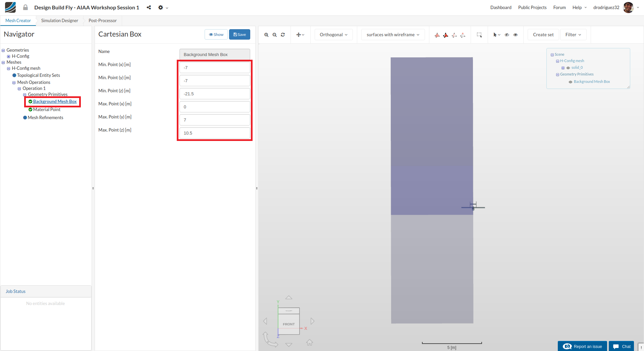Collapse Geometry Primitives in scene tree
The width and height of the screenshot is (644, 351).
click(x=557, y=74)
